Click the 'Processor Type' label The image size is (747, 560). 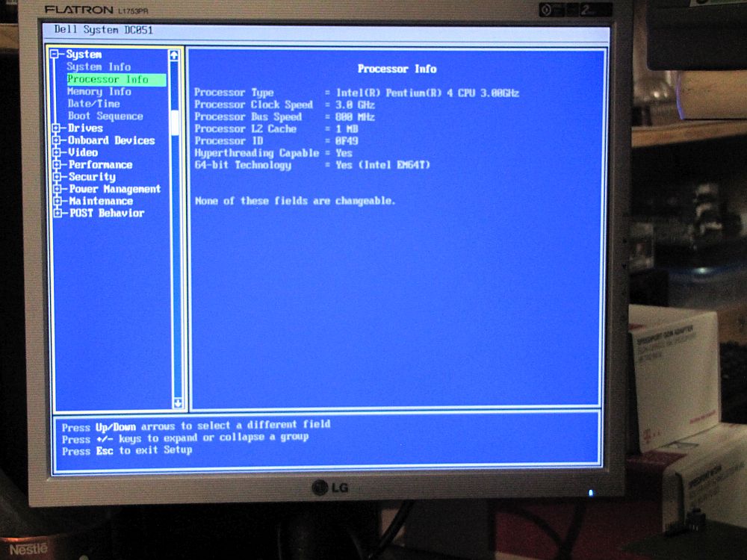[x=234, y=93]
